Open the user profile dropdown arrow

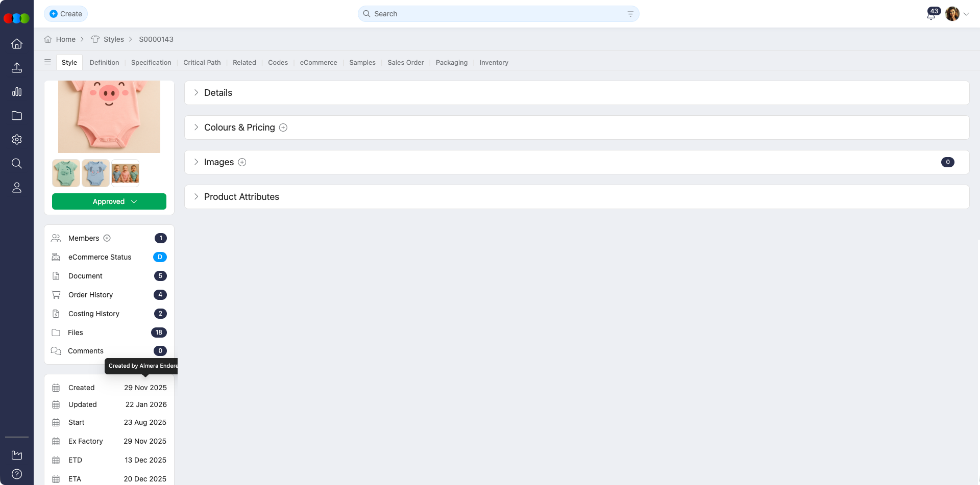(x=966, y=14)
